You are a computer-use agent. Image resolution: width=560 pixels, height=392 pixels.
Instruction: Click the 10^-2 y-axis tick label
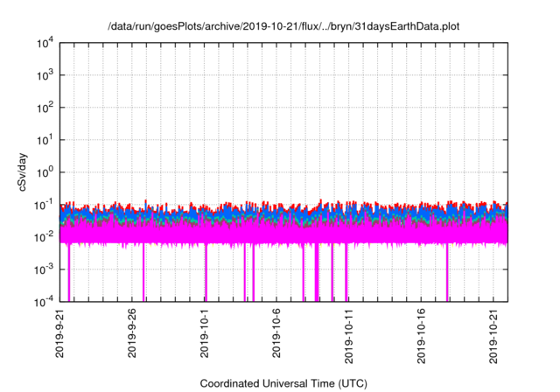tap(45, 237)
